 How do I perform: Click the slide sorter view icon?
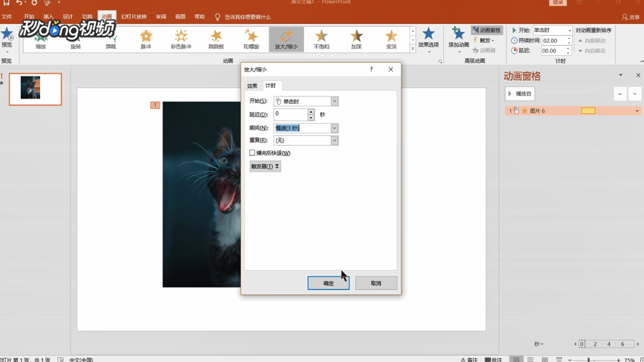click(x=530, y=359)
